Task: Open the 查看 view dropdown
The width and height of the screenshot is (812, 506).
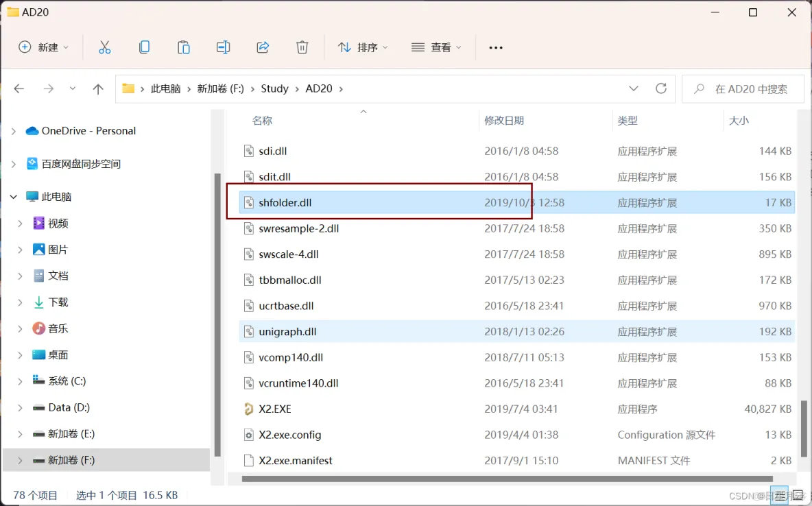Action: click(436, 47)
